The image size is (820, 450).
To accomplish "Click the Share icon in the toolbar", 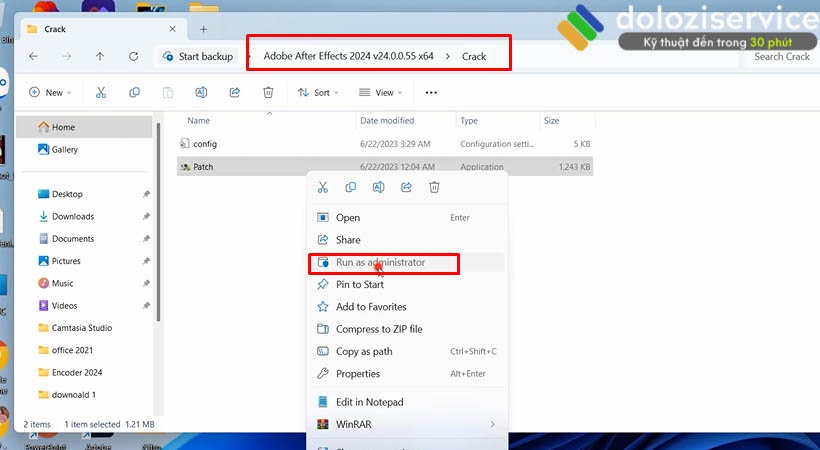I will (x=235, y=93).
